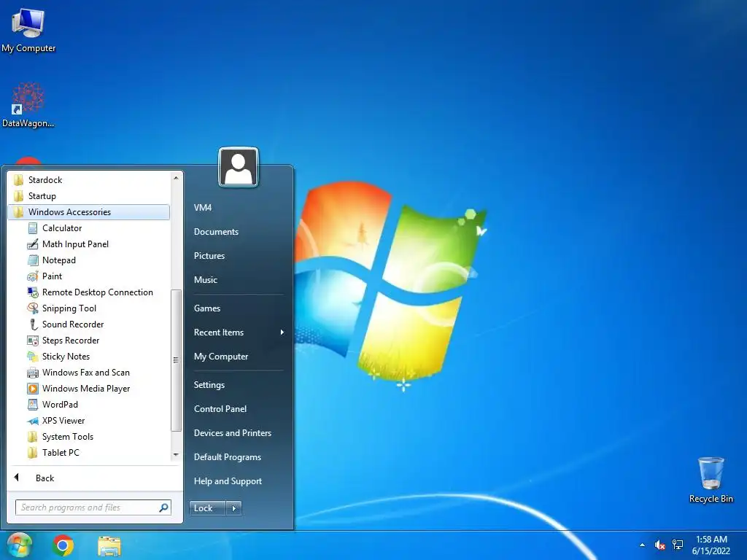
Task: Click the user account picture
Action: click(x=239, y=167)
